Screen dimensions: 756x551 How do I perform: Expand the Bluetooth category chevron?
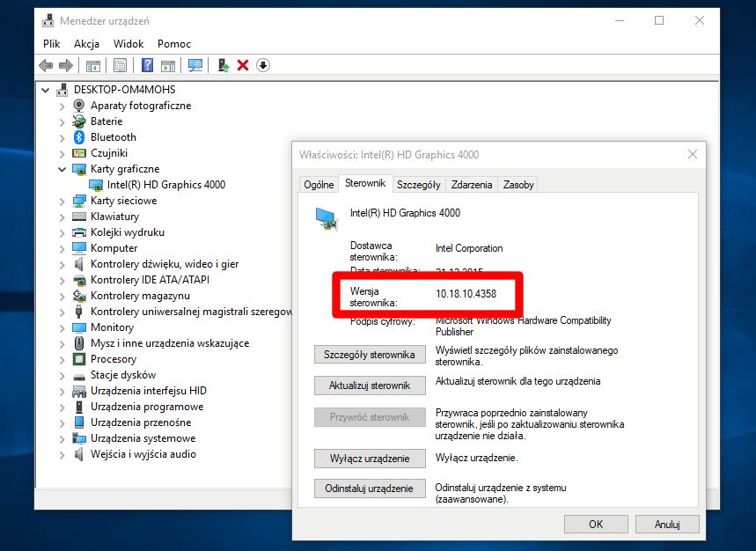62,138
